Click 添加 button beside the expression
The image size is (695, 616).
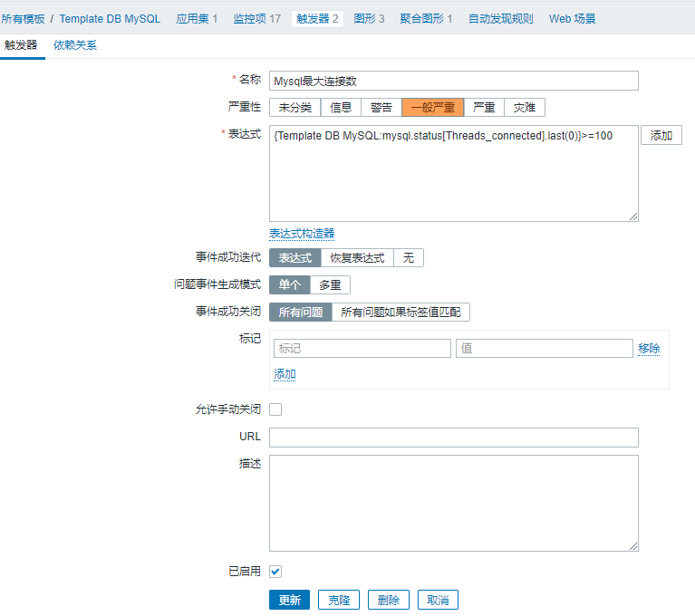tap(661, 136)
